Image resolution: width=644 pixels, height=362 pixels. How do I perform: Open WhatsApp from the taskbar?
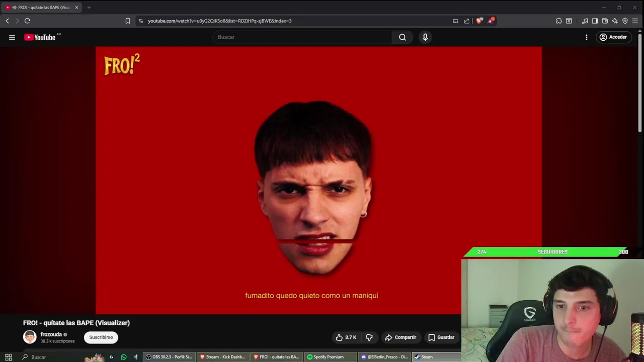[124, 357]
